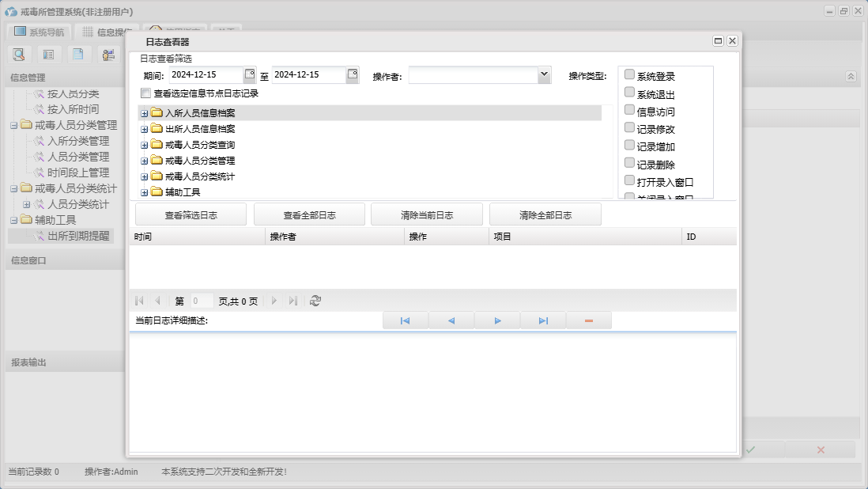Tick the 记录删除 operation type checkbox

click(x=629, y=164)
